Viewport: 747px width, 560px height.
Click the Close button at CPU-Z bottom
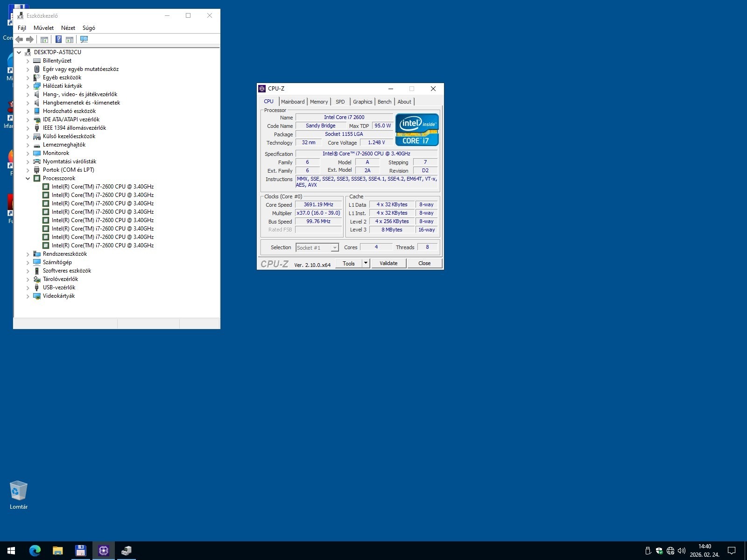tap(424, 263)
